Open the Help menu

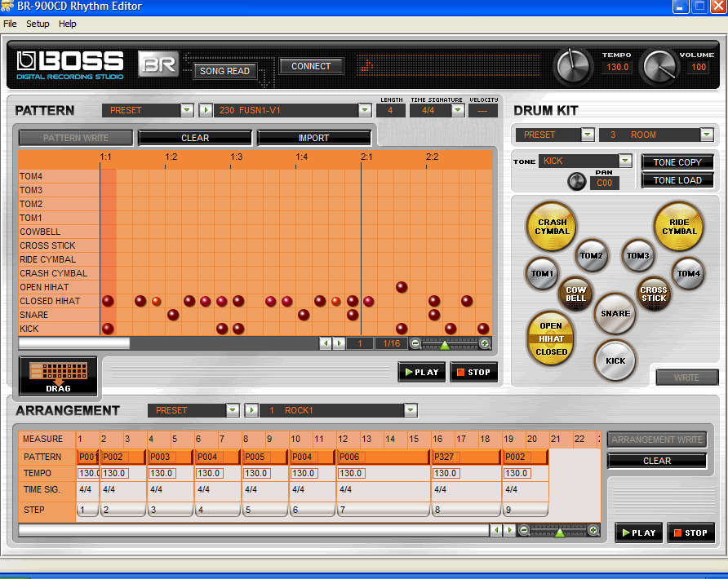click(67, 24)
